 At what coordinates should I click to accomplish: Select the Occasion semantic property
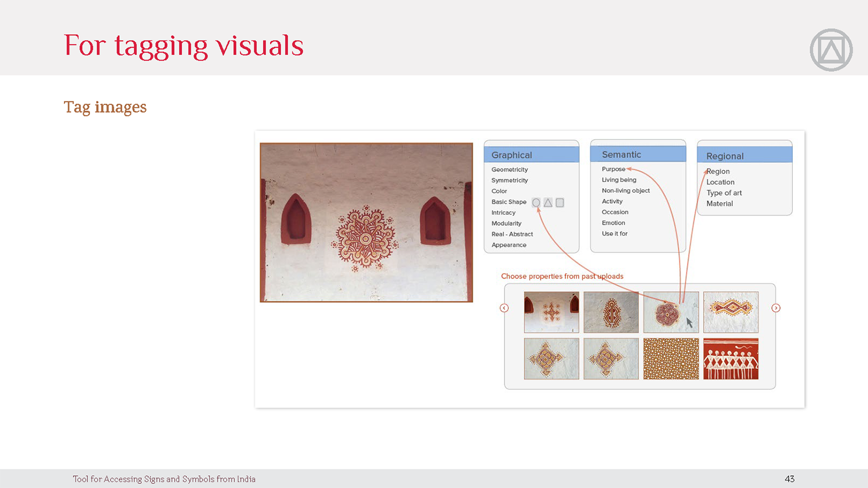[615, 212]
